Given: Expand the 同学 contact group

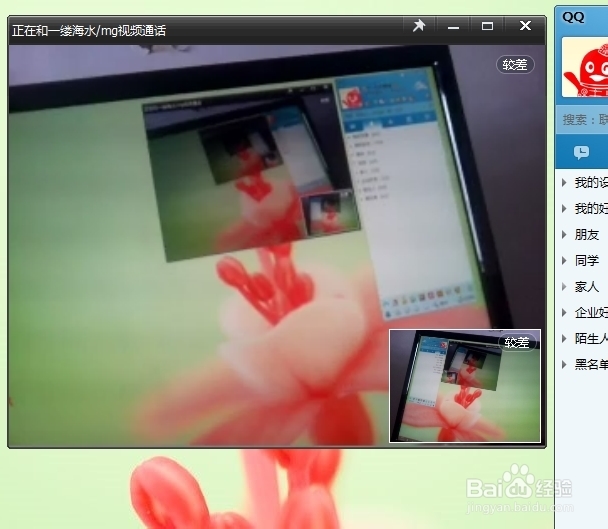Looking at the screenshot, I should pyautogui.click(x=565, y=261).
